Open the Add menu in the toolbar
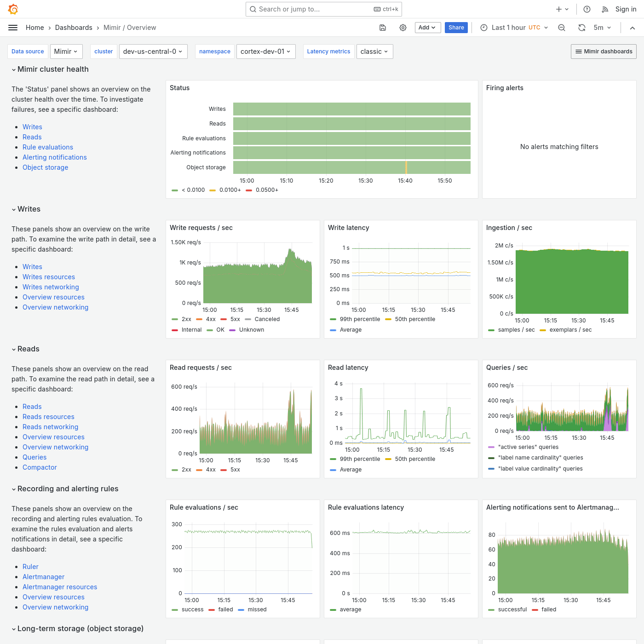644x644 pixels. click(x=427, y=28)
